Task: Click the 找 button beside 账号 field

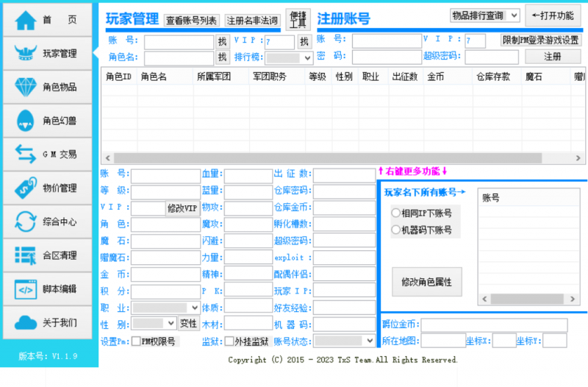Action: (x=223, y=42)
